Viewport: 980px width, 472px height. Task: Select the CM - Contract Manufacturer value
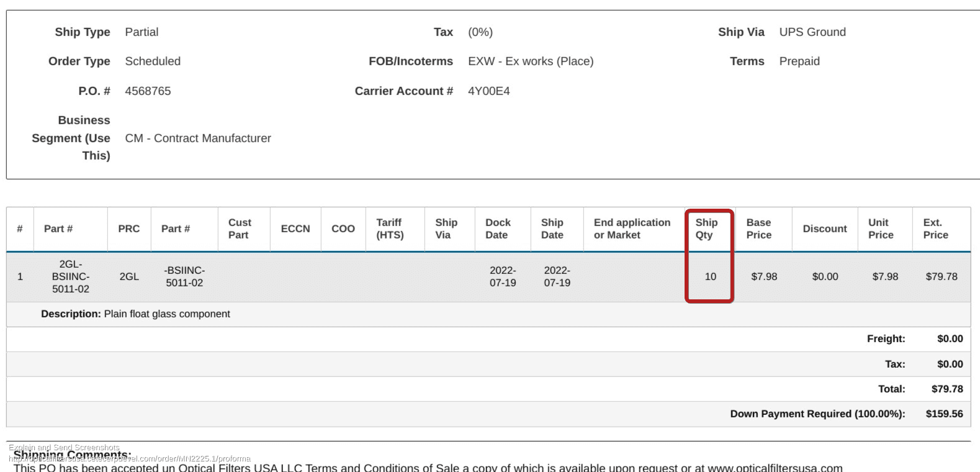(198, 138)
